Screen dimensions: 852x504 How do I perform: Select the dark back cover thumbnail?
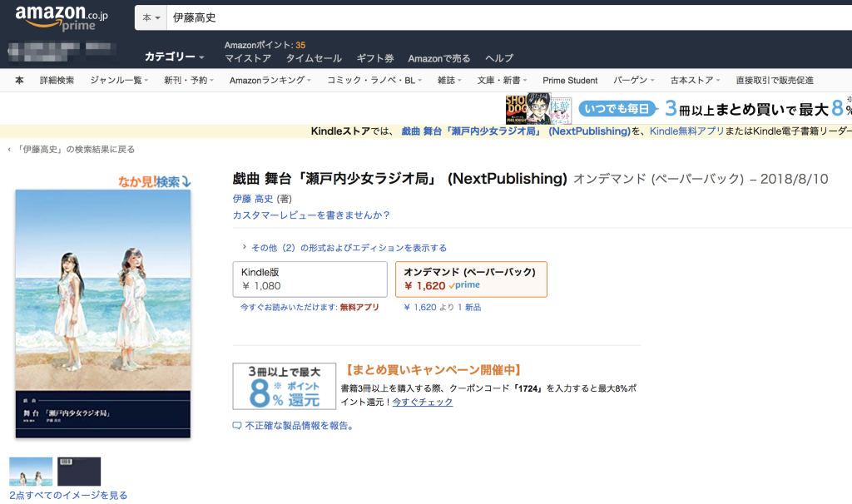(x=79, y=472)
